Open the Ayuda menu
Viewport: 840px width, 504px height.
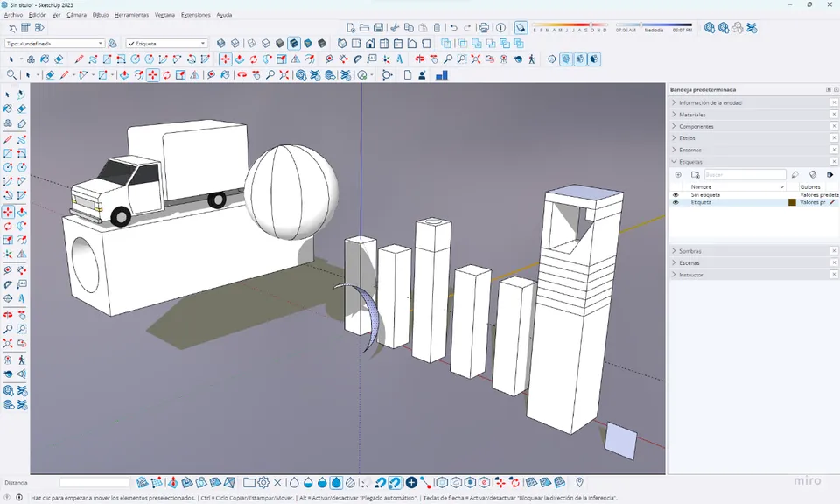coord(224,15)
